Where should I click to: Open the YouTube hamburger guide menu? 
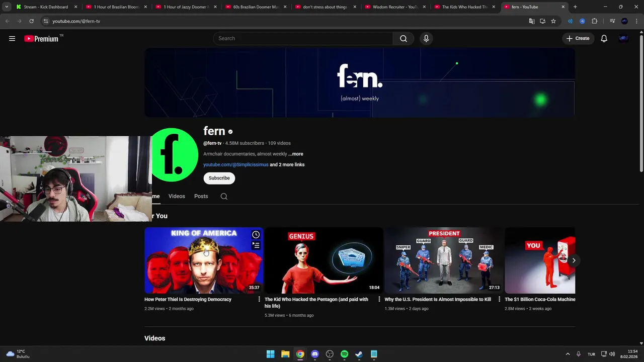pos(12,39)
